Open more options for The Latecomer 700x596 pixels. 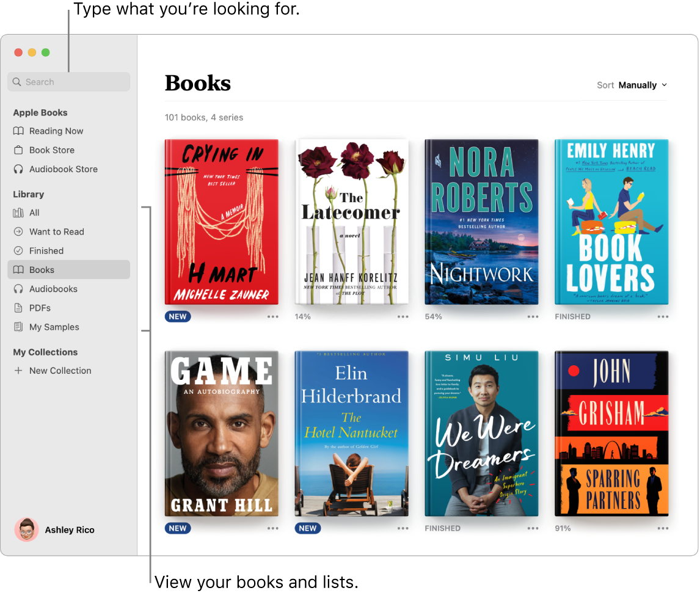(403, 316)
